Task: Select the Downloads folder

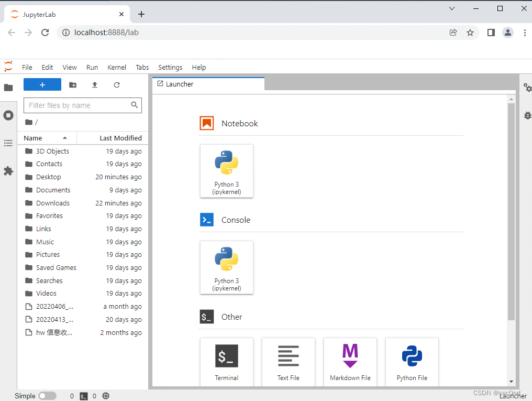Action: tap(83, 203)
